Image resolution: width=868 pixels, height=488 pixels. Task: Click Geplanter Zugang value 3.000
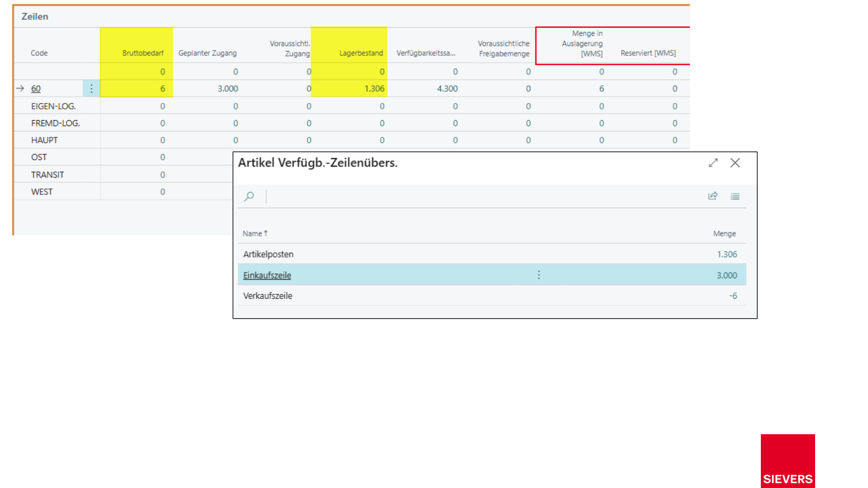228,89
